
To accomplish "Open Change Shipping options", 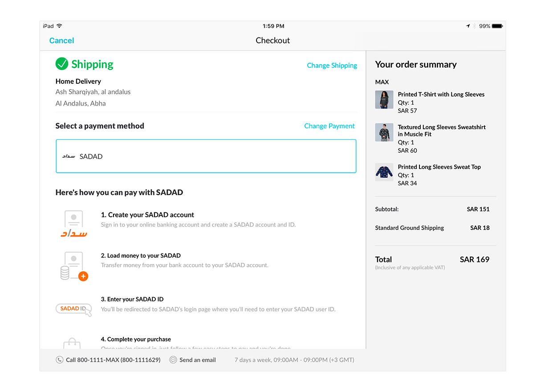I will click(x=332, y=65).
